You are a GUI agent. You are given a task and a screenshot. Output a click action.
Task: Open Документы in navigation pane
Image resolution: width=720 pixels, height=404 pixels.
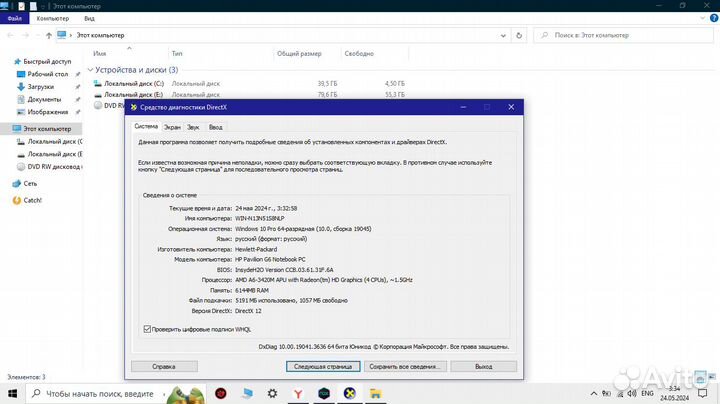pos(44,99)
